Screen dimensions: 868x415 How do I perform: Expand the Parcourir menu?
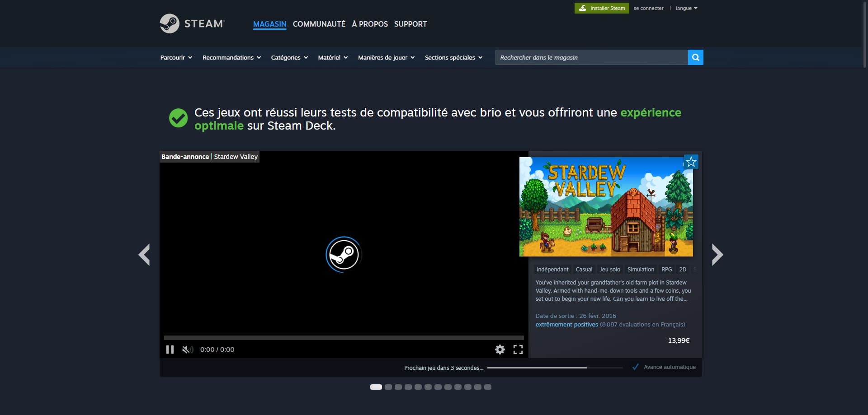(176, 57)
